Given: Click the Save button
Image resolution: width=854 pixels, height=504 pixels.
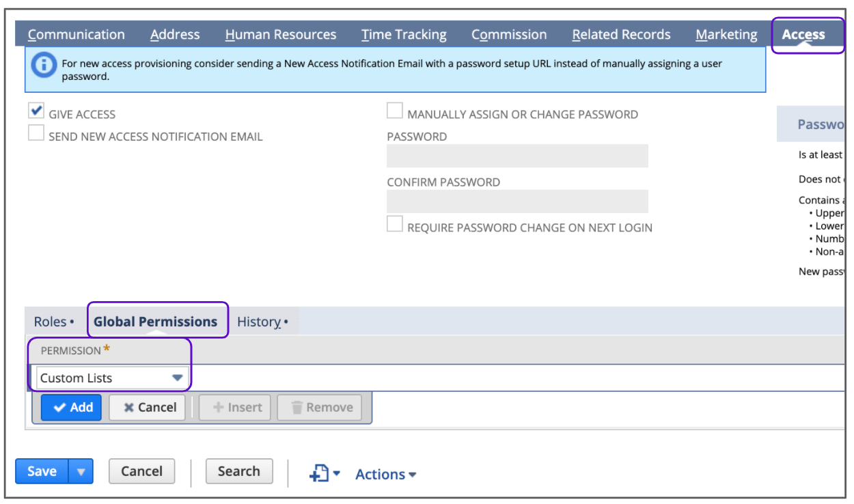Looking at the screenshot, I should coord(42,471).
